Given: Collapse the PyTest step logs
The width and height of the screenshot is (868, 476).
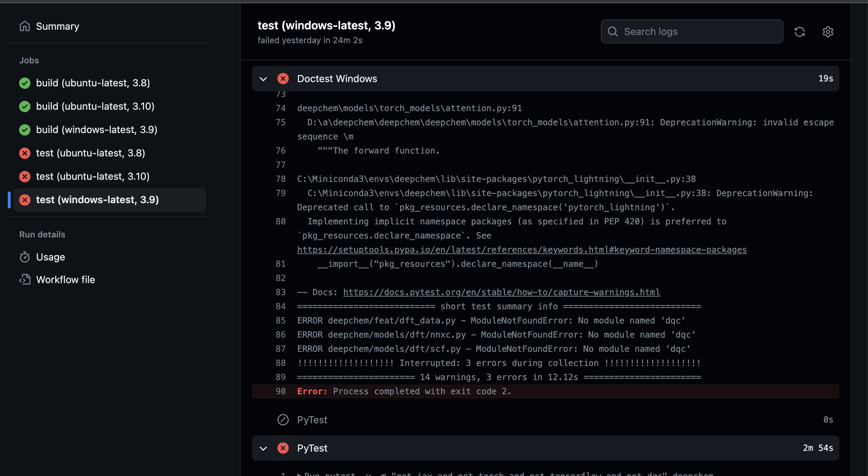Looking at the screenshot, I should (x=263, y=448).
